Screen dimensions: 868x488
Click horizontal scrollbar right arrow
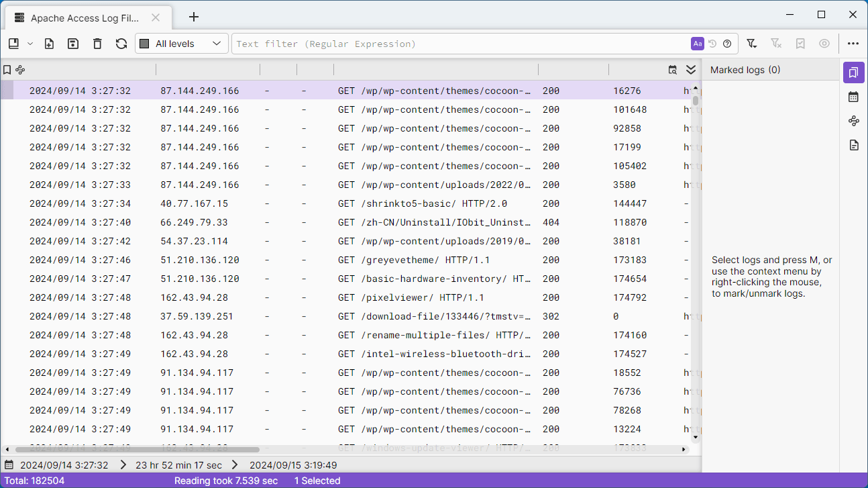(x=684, y=449)
